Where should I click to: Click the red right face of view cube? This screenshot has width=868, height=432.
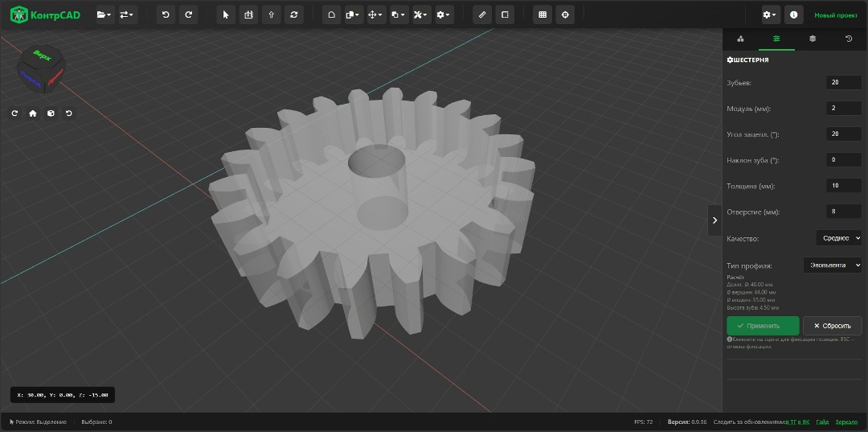54,79
